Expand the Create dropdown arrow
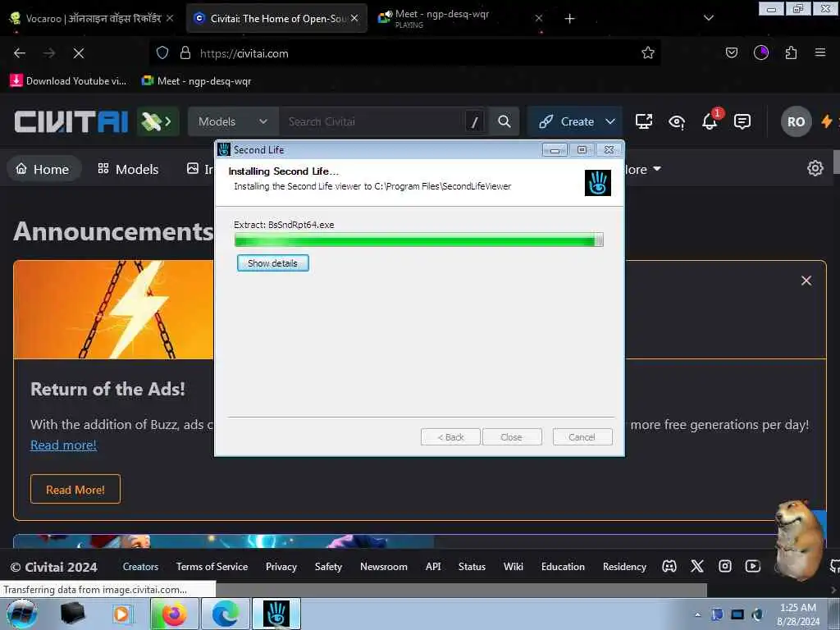The width and height of the screenshot is (840, 630). (x=610, y=121)
